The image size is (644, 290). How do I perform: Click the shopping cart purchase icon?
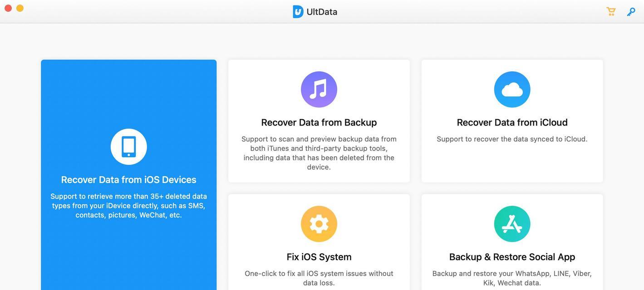(x=611, y=11)
